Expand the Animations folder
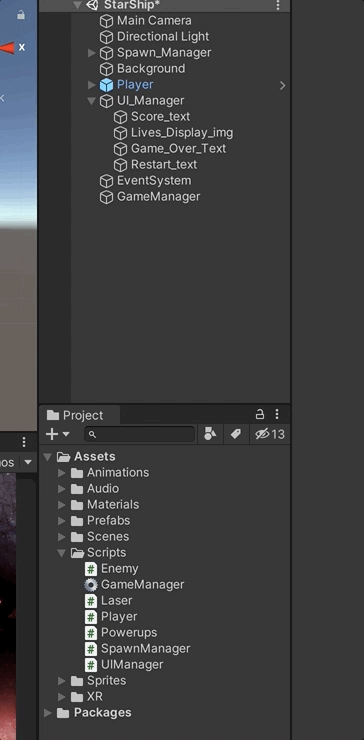Viewport: 364px width, 740px height. click(x=62, y=473)
